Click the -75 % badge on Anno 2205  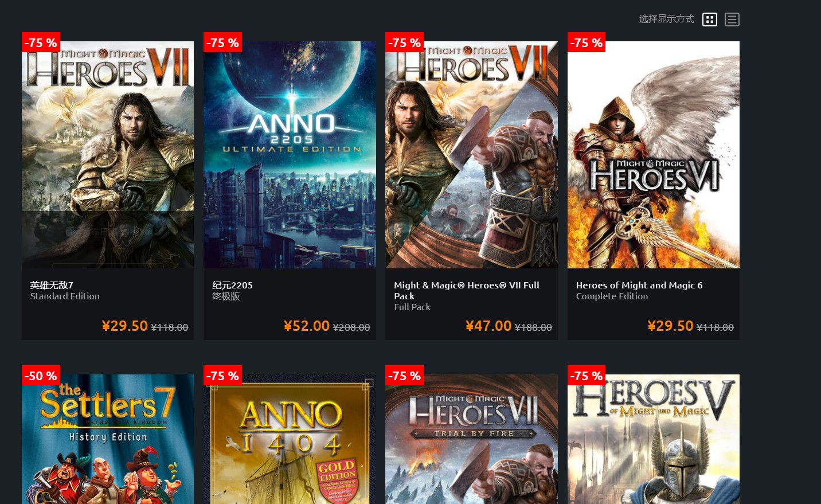222,42
